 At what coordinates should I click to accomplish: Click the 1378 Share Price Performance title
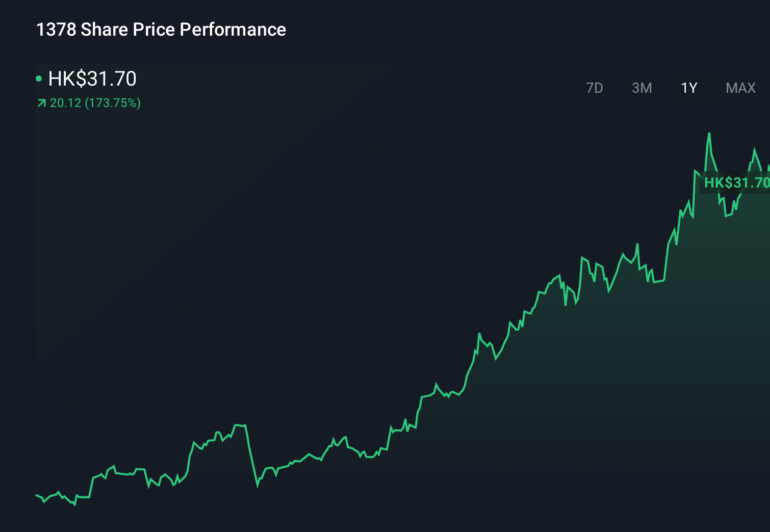coord(161,30)
